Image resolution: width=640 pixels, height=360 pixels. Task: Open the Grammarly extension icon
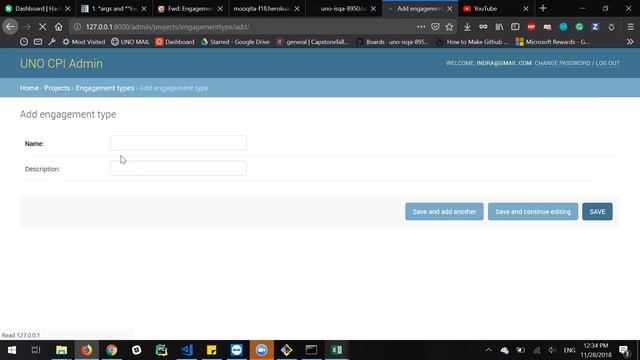coord(579,27)
